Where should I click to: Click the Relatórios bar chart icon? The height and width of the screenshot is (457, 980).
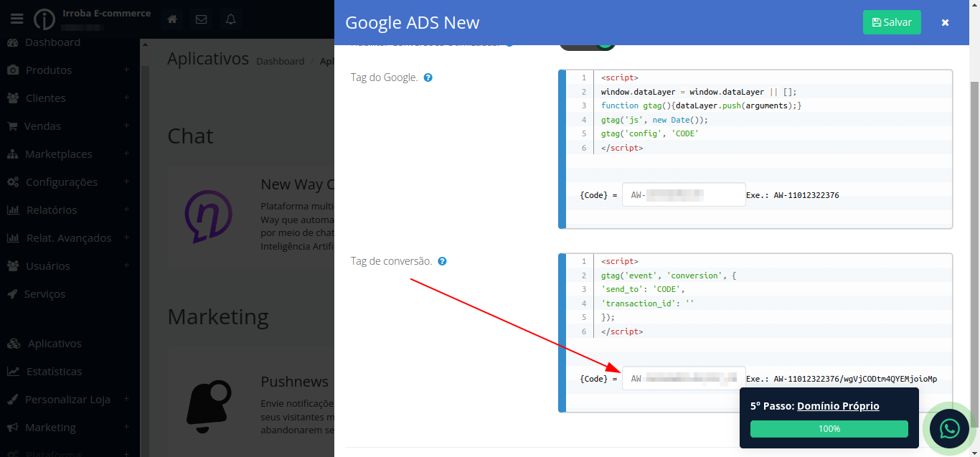point(13,210)
